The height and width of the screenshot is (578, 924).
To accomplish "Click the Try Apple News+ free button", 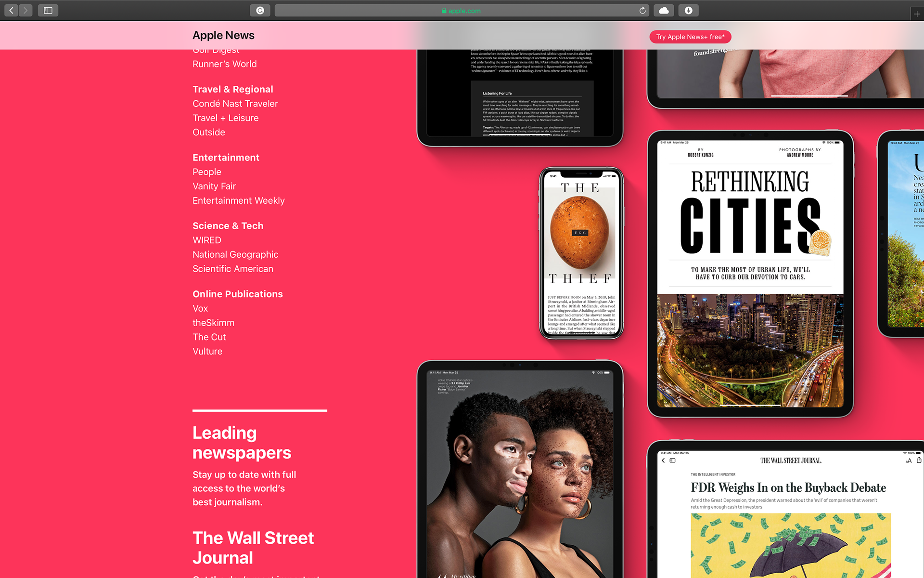I will pyautogui.click(x=690, y=37).
